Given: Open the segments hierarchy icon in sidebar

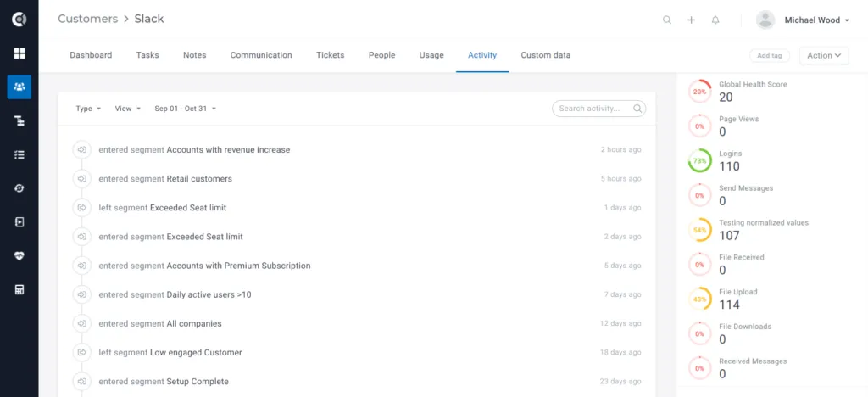Looking at the screenshot, I should pos(19,120).
